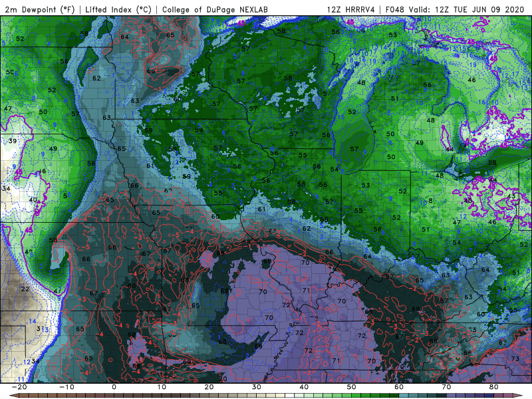Click the "12Z HRRRV4" model run label
The image size is (532, 399).
pos(351,9)
